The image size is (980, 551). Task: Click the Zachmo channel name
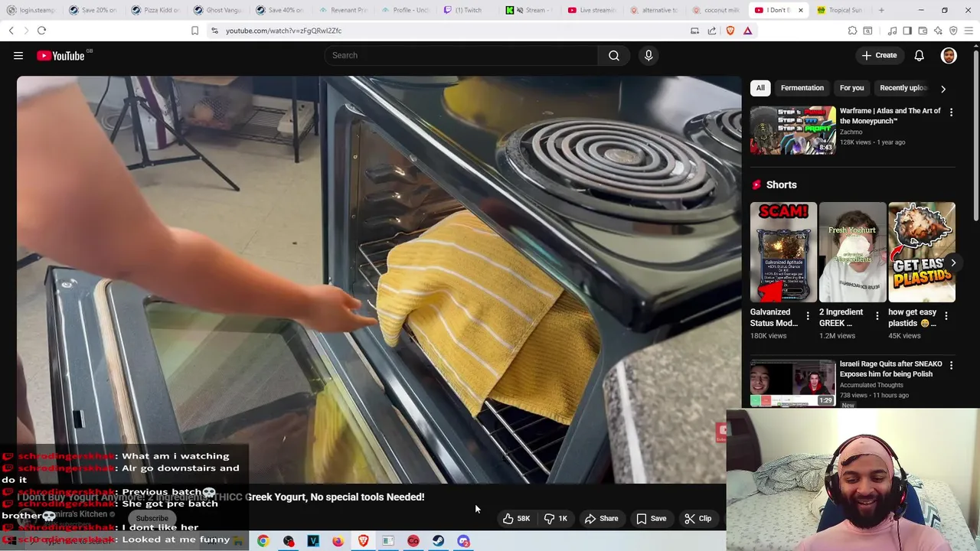[851, 132]
